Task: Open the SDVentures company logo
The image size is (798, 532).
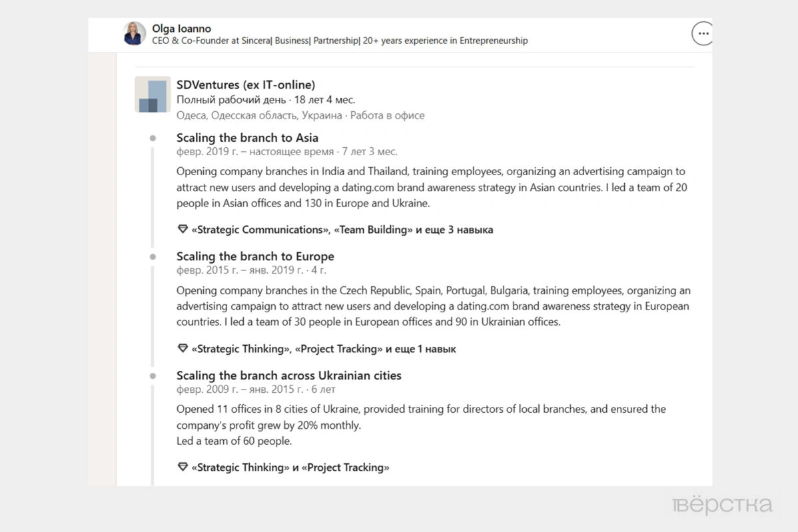Action: [x=153, y=94]
